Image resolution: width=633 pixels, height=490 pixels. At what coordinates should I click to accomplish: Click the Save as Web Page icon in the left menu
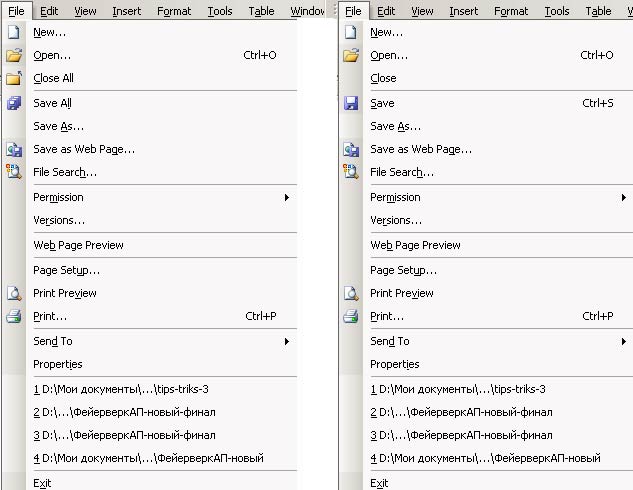(x=14, y=149)
